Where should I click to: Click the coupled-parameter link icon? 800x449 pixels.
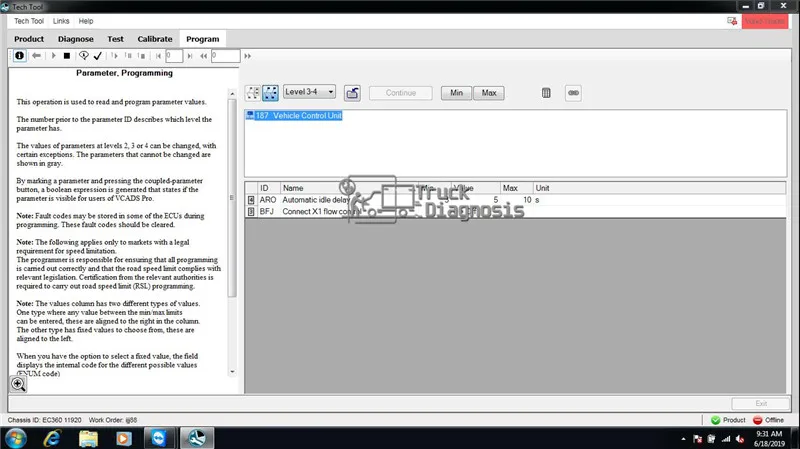click(x=573, y=93)
